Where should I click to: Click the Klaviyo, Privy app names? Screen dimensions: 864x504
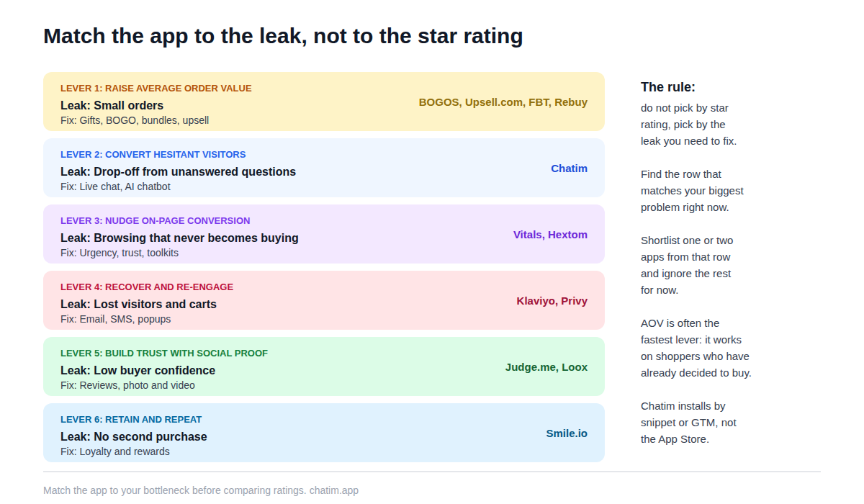(x=552, y=301)
